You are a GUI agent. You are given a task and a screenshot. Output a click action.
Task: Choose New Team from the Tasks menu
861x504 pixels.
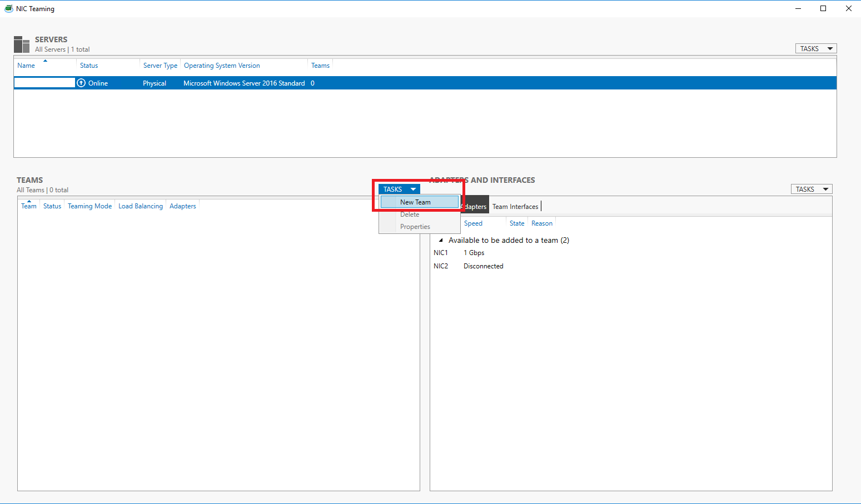point(420,202)
